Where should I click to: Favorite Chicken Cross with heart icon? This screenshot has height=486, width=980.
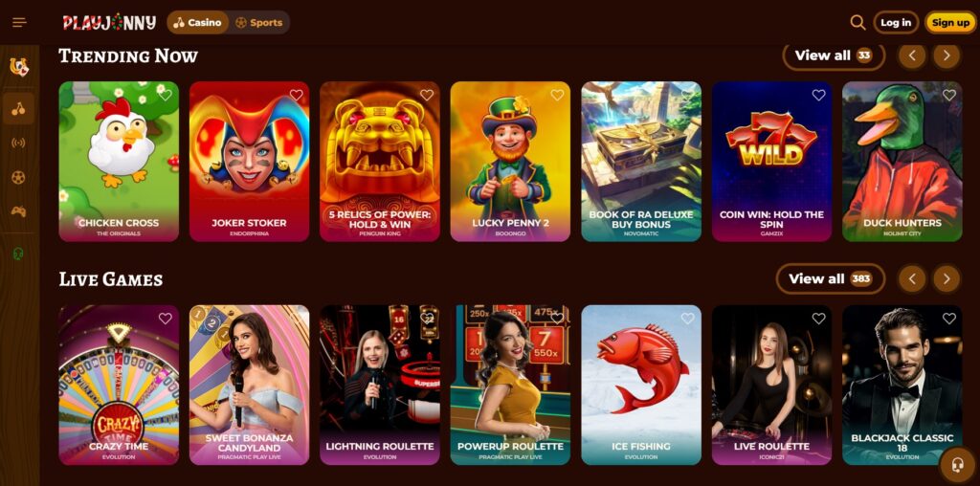(x=166, y=95)
